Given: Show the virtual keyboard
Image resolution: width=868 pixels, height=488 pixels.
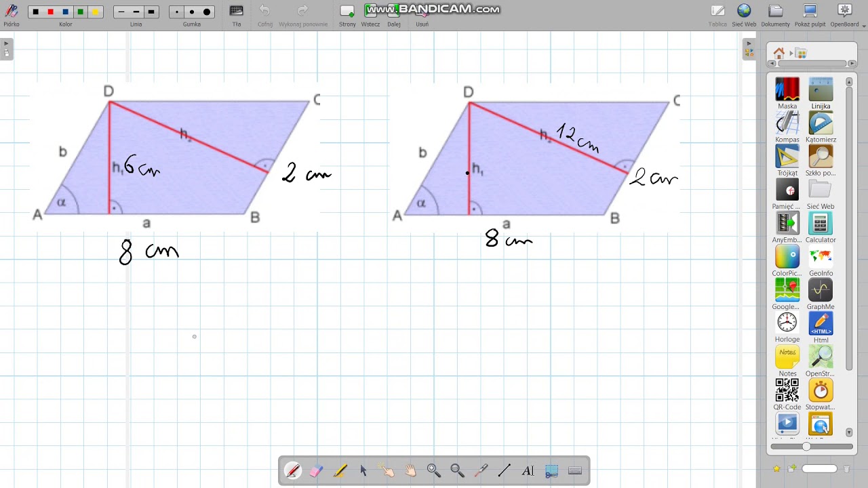Looking at the screenshot, I should (x=575, y=471).
